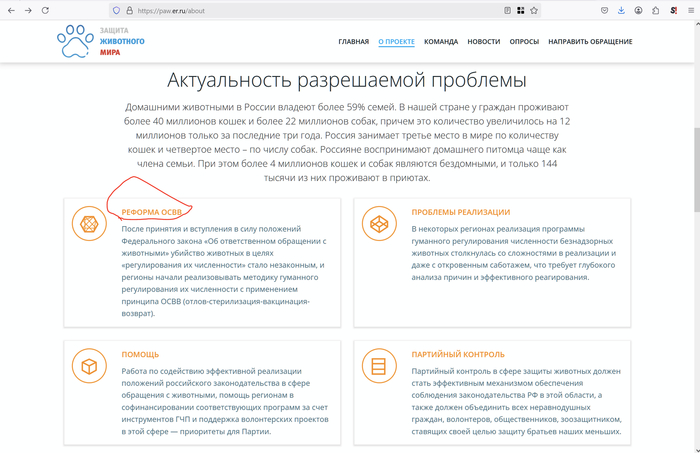
Task: Toggle reader view in the address bar
Action: click(x=507, y=10)
